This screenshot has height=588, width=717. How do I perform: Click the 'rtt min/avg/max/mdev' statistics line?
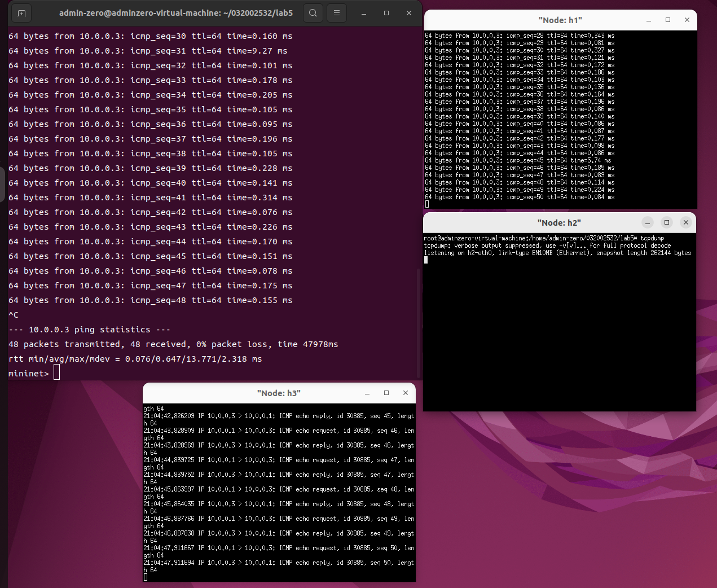[x=135, y=359]
